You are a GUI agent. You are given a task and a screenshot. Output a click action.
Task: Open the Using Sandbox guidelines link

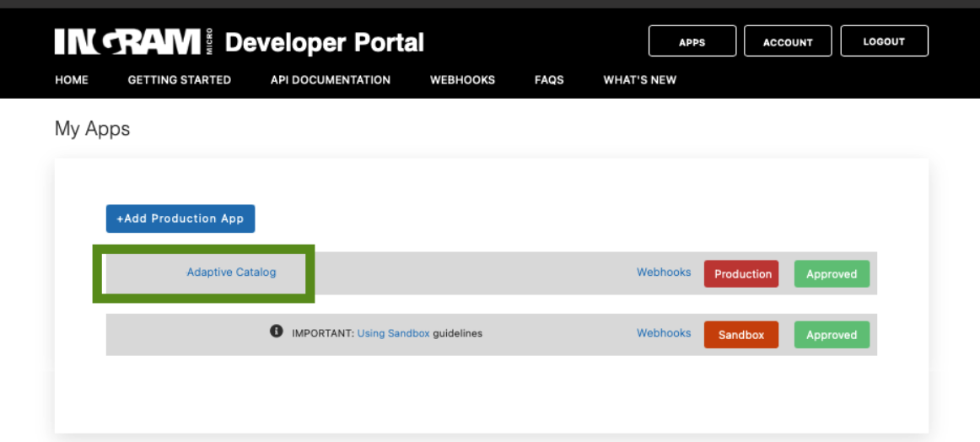coord(394,333)
